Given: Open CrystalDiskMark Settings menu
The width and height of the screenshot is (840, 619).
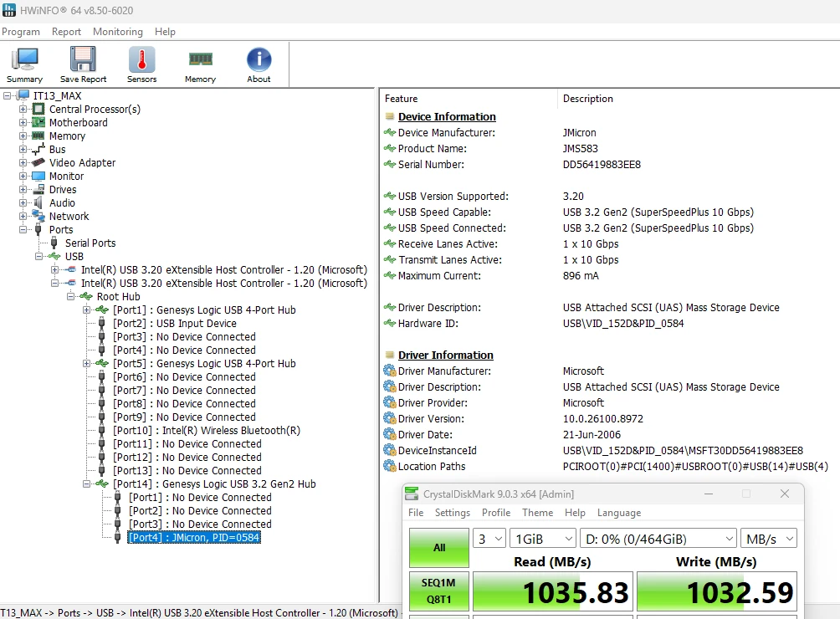Looking at the screenshot, I should pos(452,513).
